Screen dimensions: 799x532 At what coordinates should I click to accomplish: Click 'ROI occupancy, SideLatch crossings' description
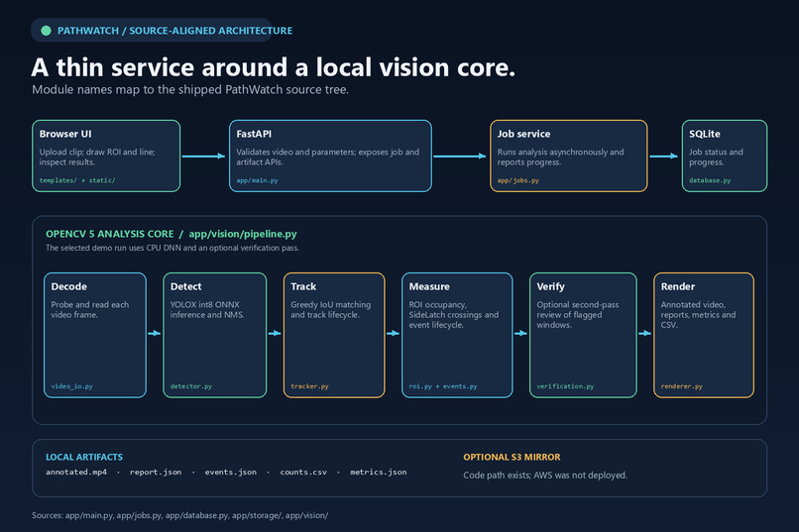pyautogui.click(x=453, y=315)
